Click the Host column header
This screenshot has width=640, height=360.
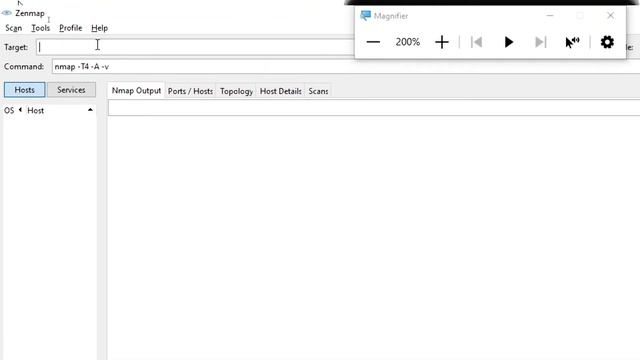point(36,111)
